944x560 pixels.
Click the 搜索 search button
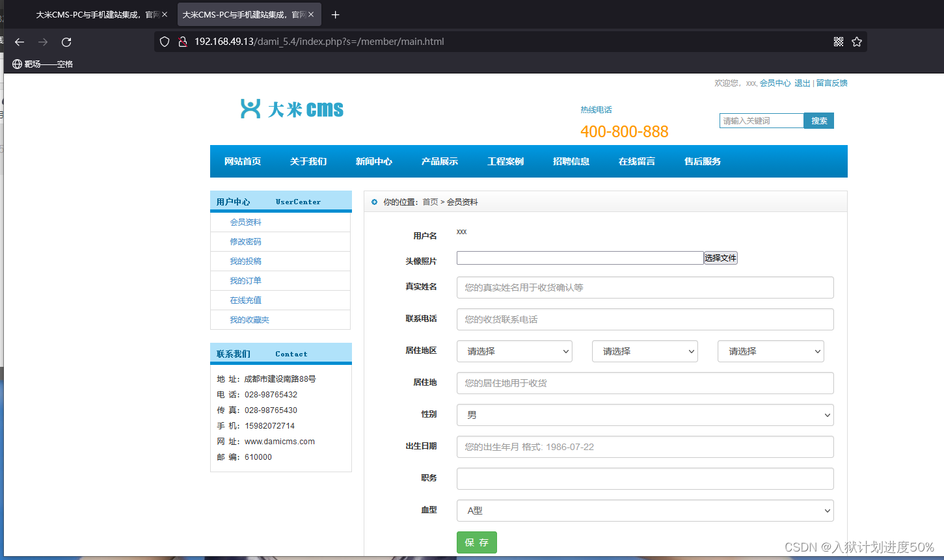819,121
